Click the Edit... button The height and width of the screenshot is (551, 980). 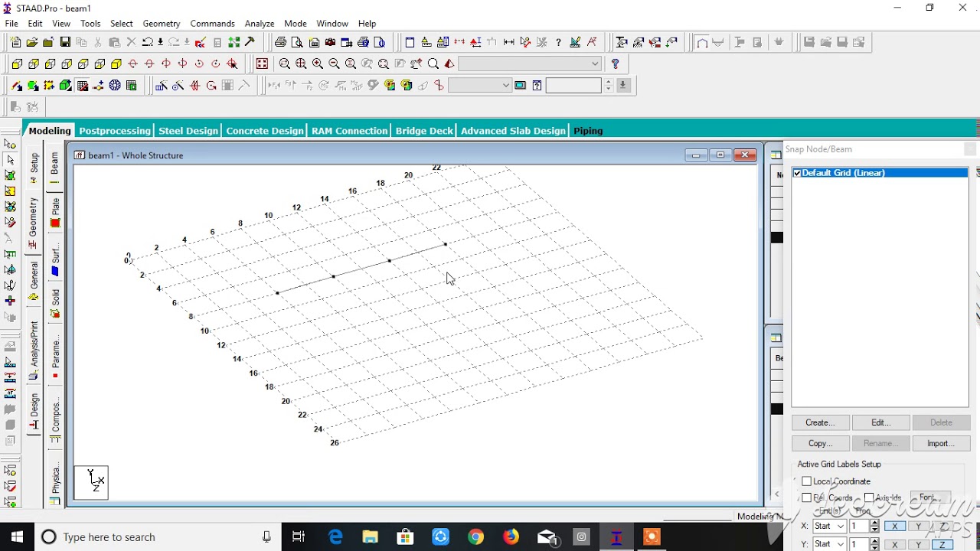(880, 422)
